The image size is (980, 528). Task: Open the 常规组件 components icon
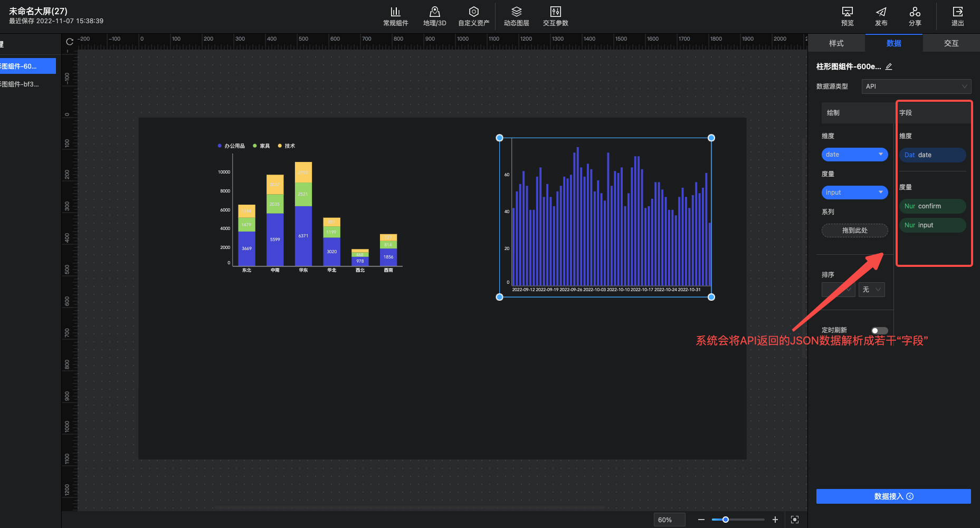[395, 12]
